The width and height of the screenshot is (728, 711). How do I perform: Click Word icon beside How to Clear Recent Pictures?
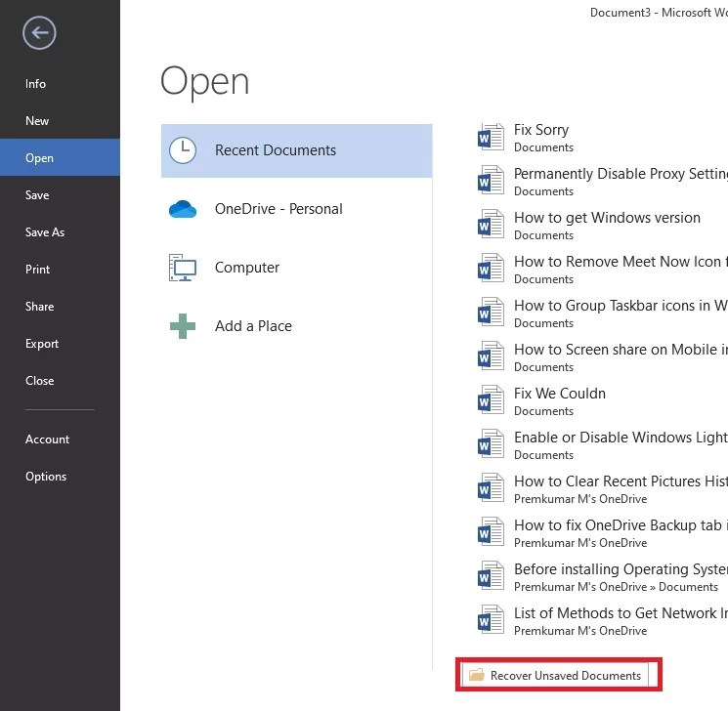click(x=491, y=488)
